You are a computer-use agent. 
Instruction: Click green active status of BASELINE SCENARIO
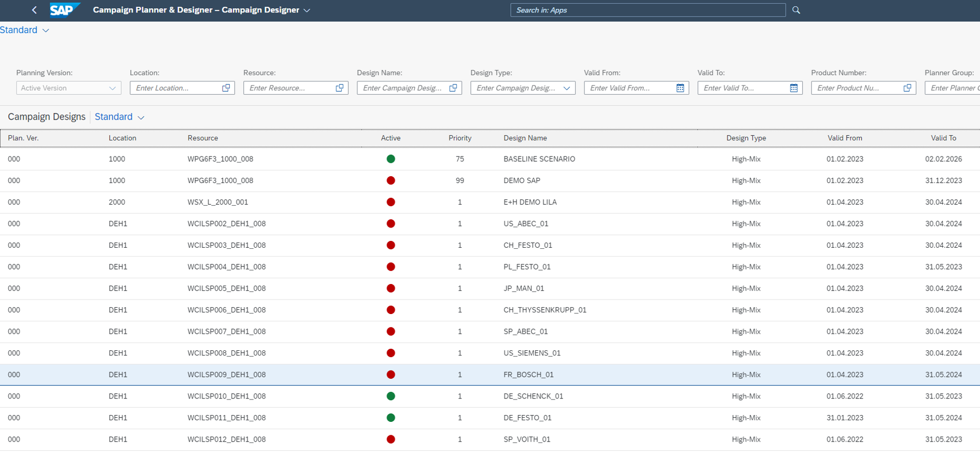click(x=391, y=159)
